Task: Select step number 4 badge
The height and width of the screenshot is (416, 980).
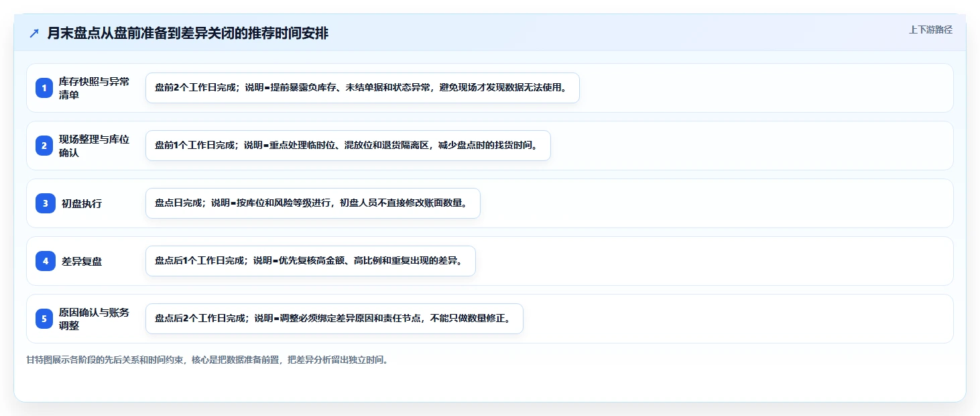Action: coord(45,261)
